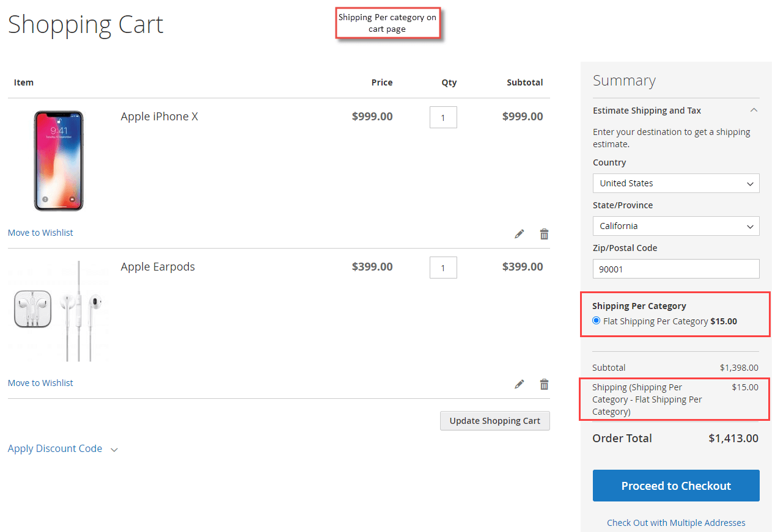Open Check Out with Multiple Addresses link
Screen dimensions: 775x532
tap(676, 523)
